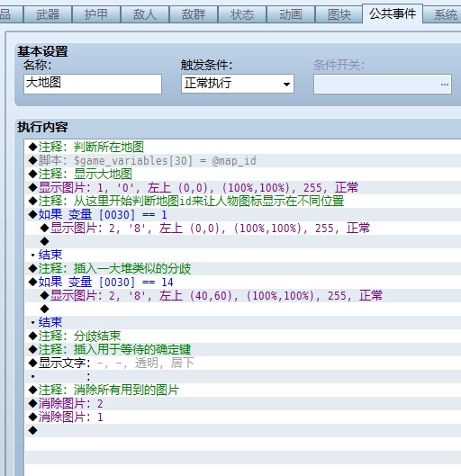
Task: Select the 敌人 tab
Action: point(145,14)
